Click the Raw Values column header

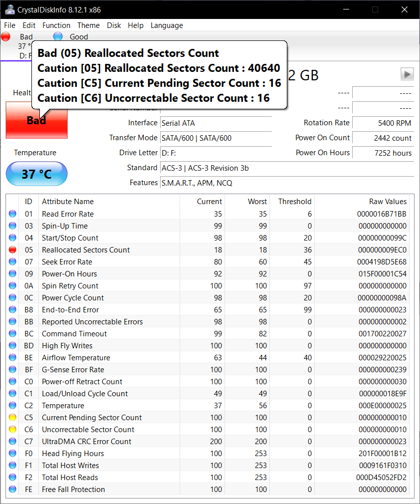coord(388,202)
